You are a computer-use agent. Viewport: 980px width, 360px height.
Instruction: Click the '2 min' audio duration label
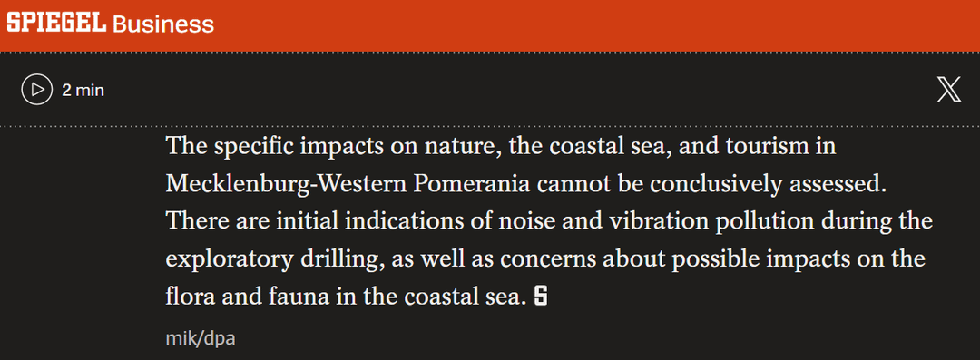[x=83, y=90]
